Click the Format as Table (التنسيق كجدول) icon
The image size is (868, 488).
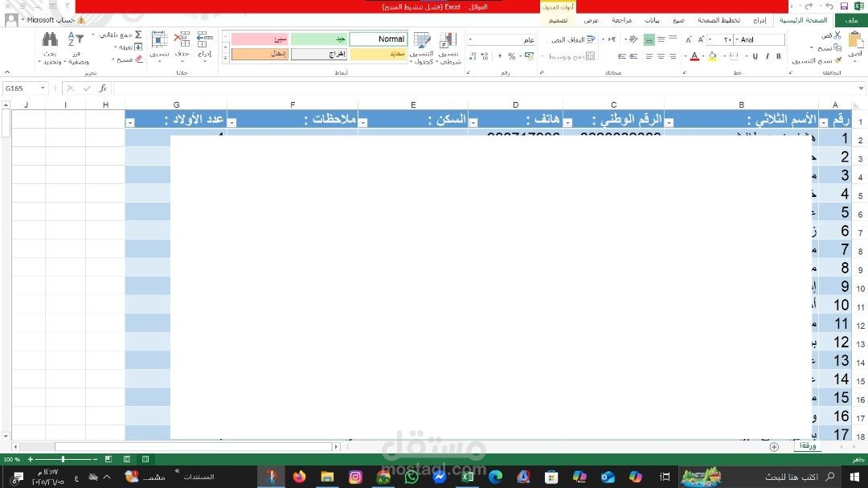(x=422, y=40)
